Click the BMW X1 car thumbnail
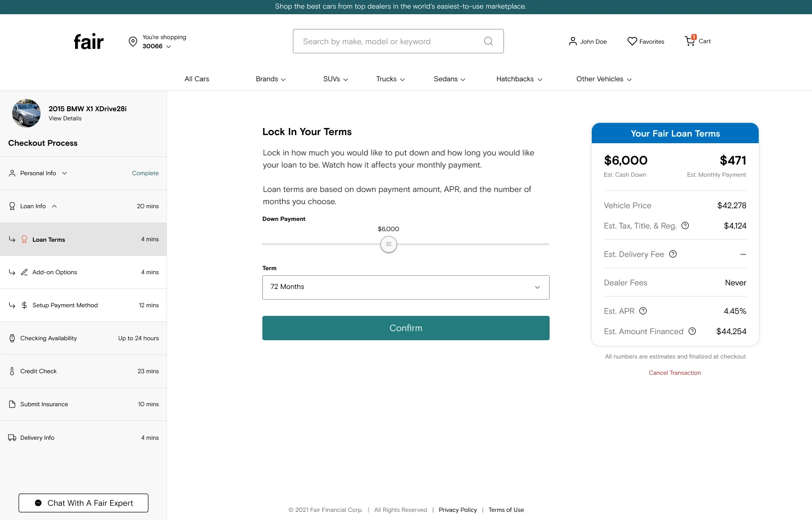Viewport: 812px width, 520px height. [x=26, y=113]
